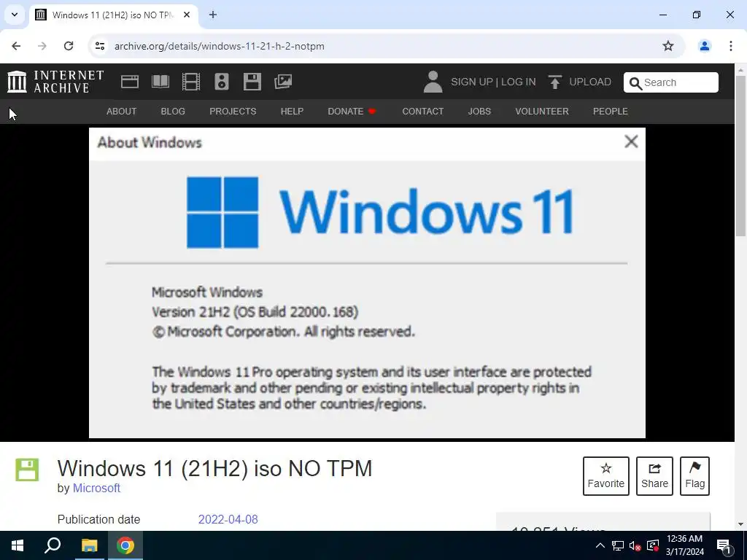Viewport: 747px width, 560px height.
Task: Click the UPLOAD text link
Action: click(x=589, y=82)
